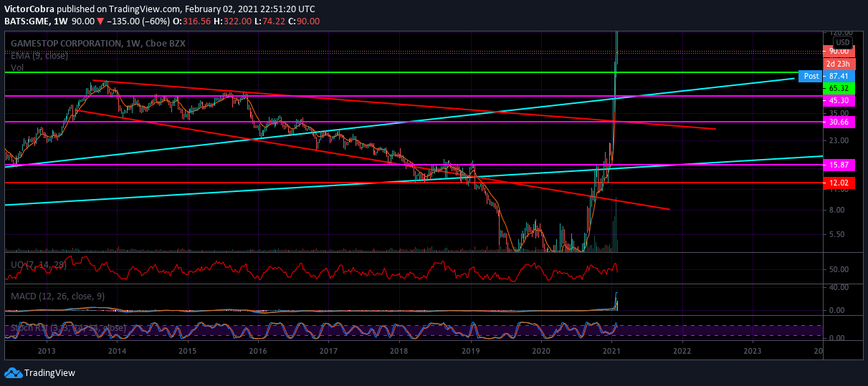Click the 2014 year on time axis
The height and width of the screenshot is (386, 868).
[117, 352]
